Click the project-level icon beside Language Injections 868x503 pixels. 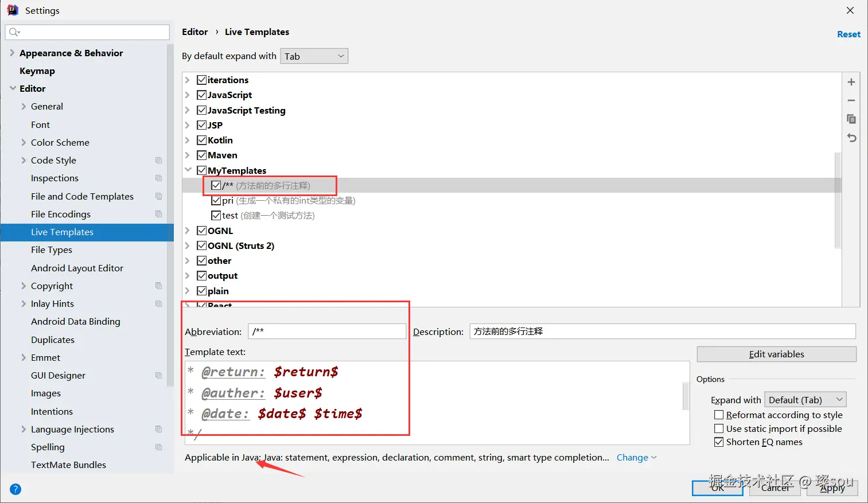point(159,429)
